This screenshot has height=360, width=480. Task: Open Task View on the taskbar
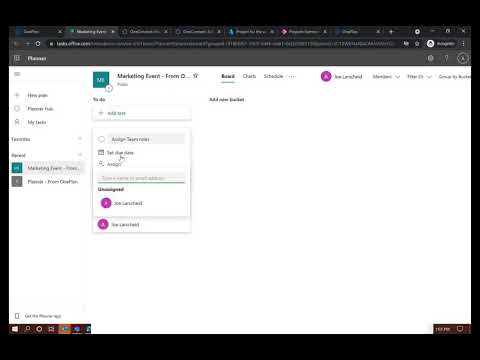[x=51, y=329]
